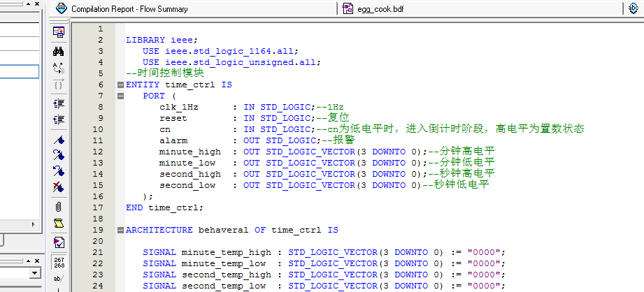Click the up arrow on lower-left panel title bar
Viewport: 644px width, 292px height.
pos(29,261)
